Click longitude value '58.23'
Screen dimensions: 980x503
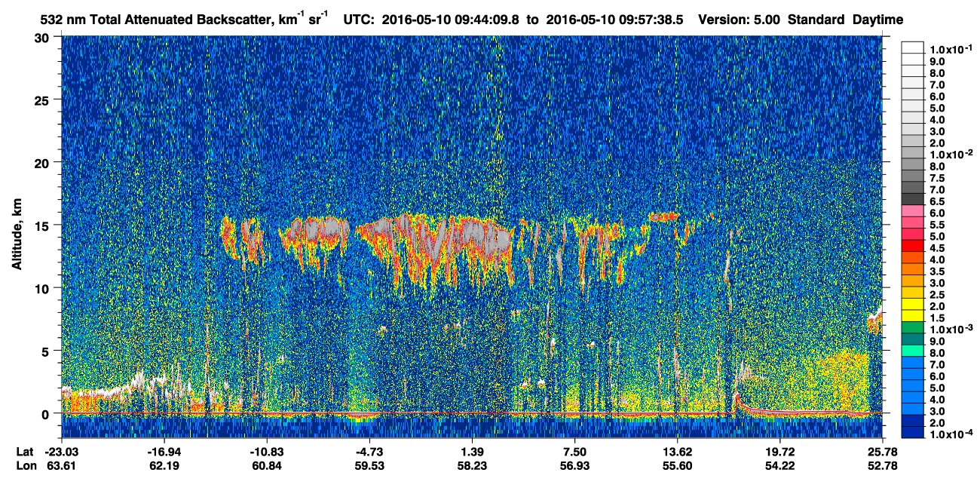pyautogui.click(x=472, y=466)
